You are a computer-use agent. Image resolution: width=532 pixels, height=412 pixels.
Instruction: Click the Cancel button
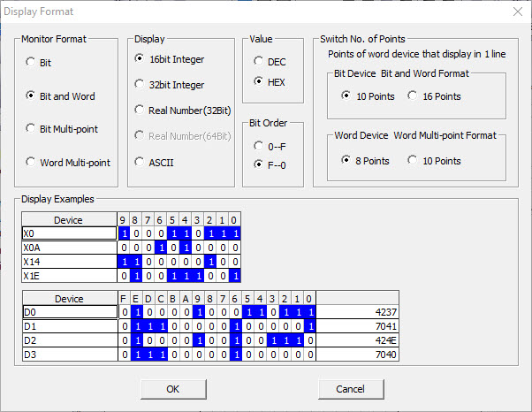coord(351,389)
